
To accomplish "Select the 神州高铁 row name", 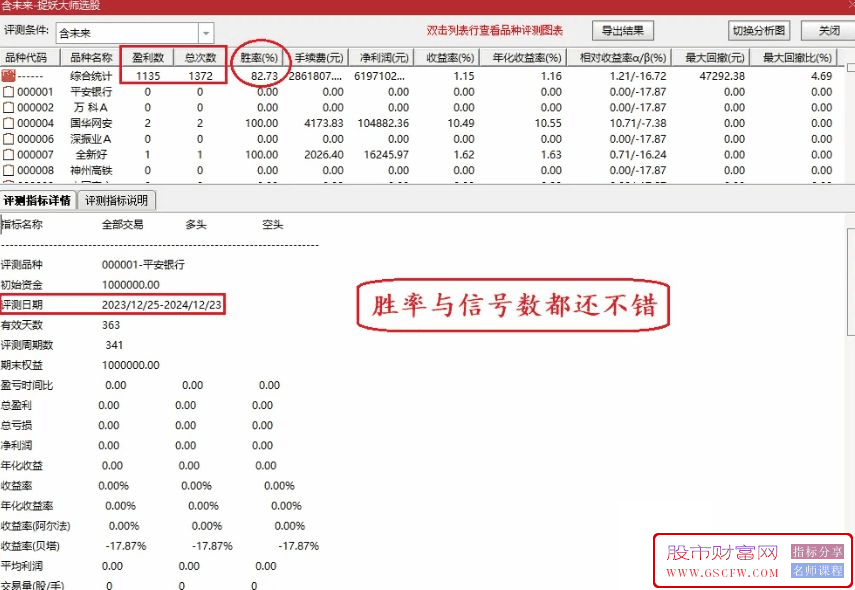I will pyautogui.click(x=91, y=171).
